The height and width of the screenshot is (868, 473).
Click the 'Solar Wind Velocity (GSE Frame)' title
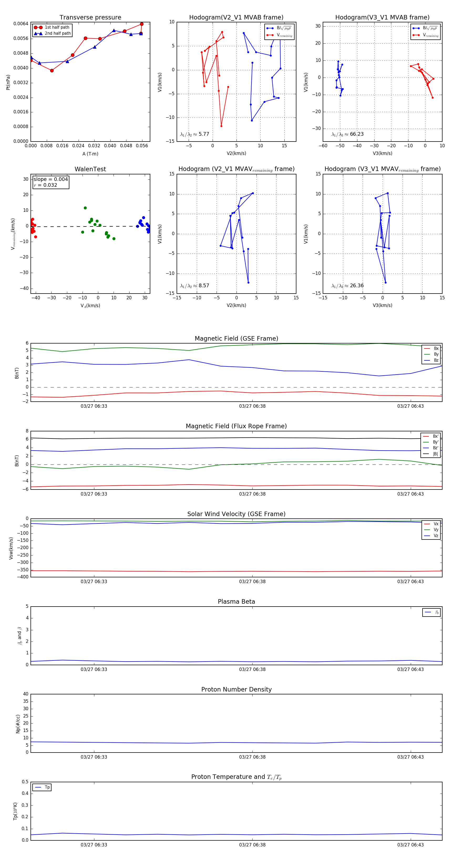pyautogui.click(x=236, y=514)
